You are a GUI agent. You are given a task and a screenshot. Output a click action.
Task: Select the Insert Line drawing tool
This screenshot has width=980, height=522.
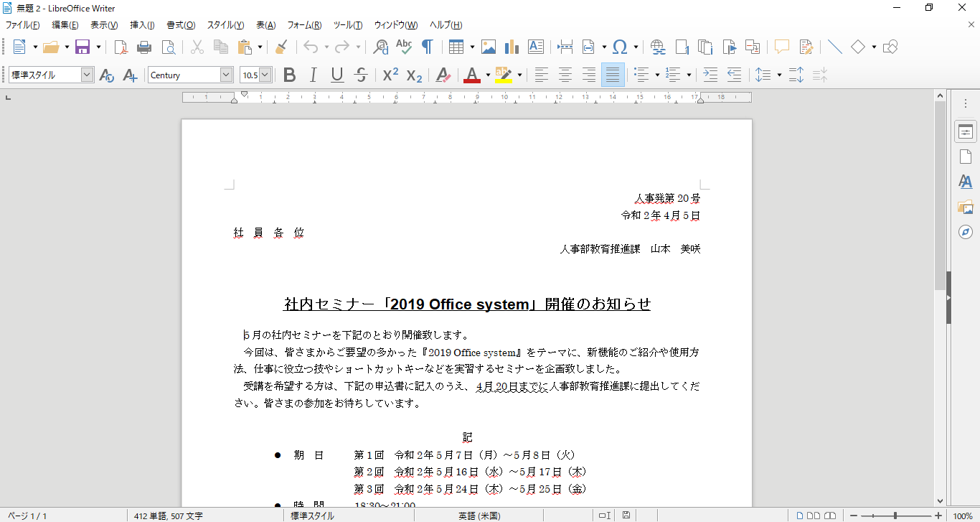(x=835, y=47)
